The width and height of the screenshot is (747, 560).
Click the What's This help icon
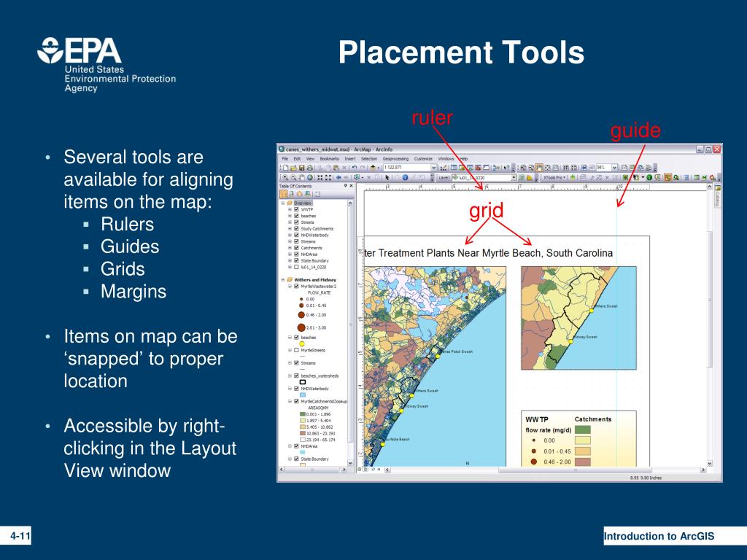pos(506,168)
